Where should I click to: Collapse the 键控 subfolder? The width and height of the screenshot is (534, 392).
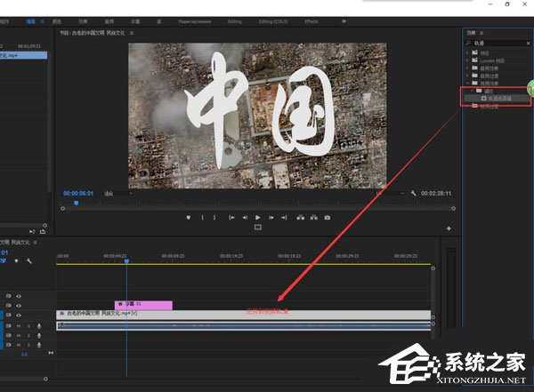tap(472, 91)
